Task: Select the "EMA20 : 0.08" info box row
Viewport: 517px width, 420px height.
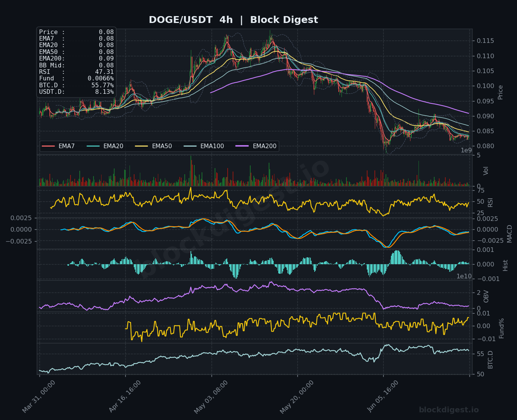Action: coord(76,45)
